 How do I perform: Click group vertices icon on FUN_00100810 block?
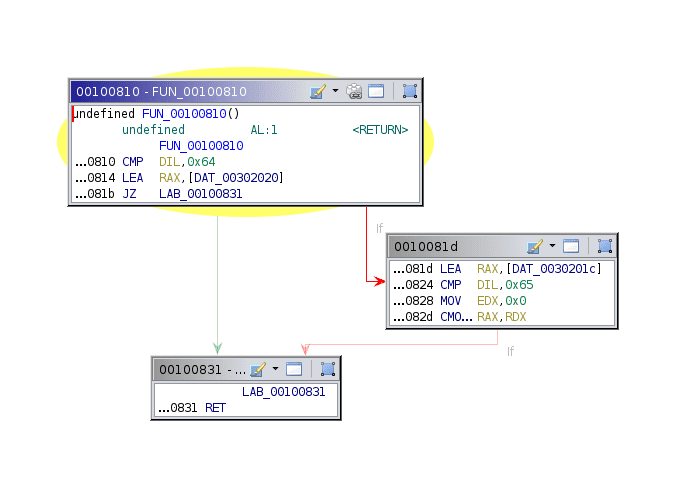click(409, 91)
